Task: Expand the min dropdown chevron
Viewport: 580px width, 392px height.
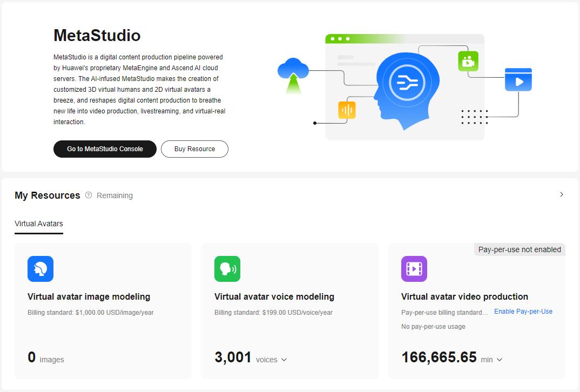Action: (500, 360)
